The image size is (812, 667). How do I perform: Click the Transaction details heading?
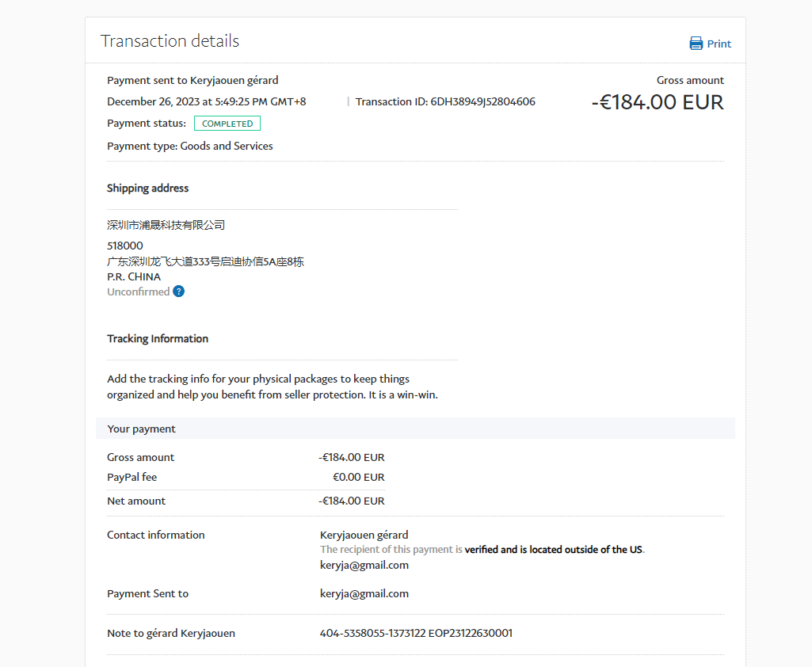[x=170, y=41]
